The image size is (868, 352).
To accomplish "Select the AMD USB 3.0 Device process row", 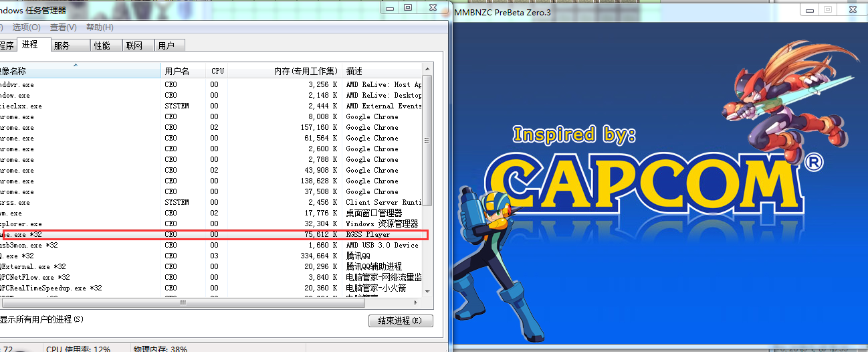I will pos(211,246).
